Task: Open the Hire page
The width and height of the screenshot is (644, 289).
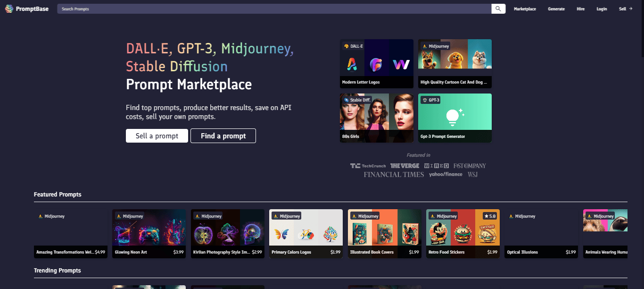Action: [x=580, y=8]
